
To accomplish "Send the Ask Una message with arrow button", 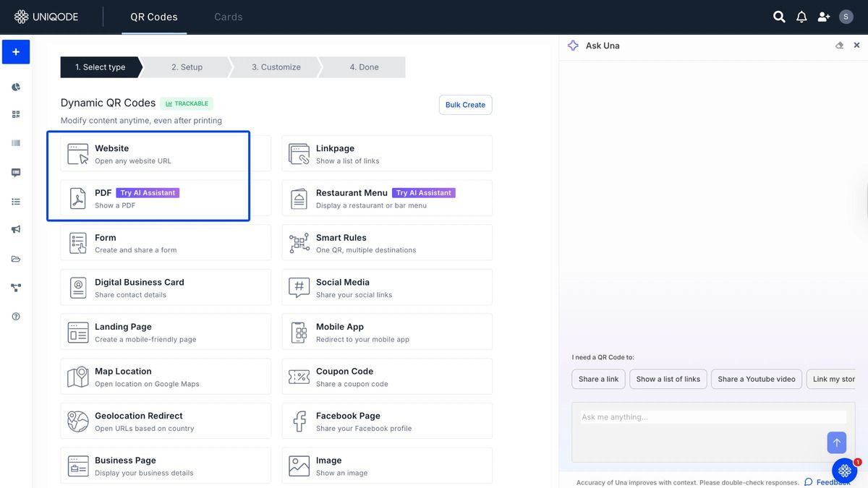I will (836, 442).
